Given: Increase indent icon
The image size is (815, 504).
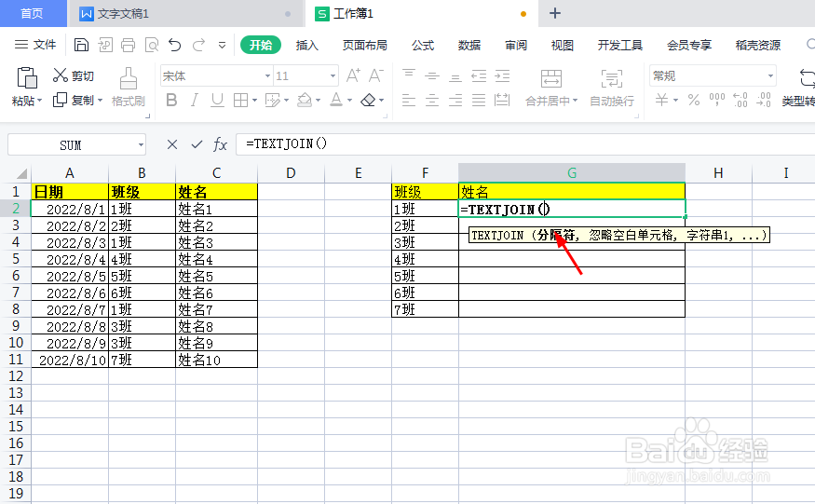Looking at the screenshot, I should pyautogui.click(x=502, y=76).
